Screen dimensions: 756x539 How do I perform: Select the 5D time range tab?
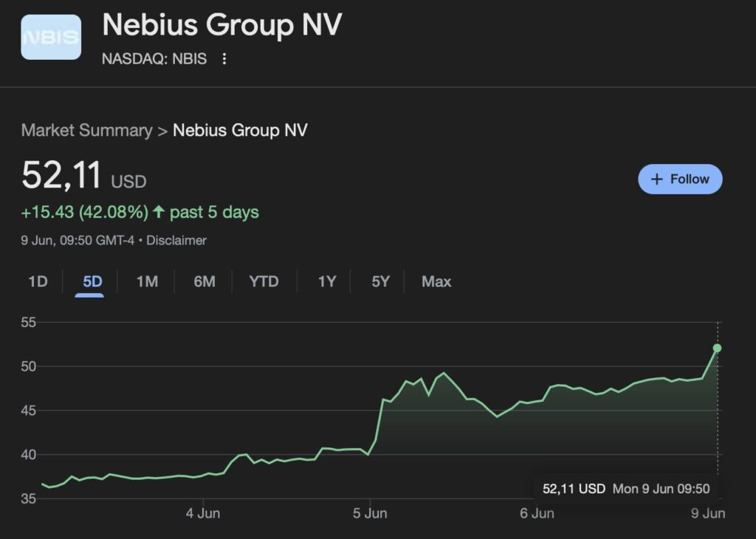pos(92,281)
